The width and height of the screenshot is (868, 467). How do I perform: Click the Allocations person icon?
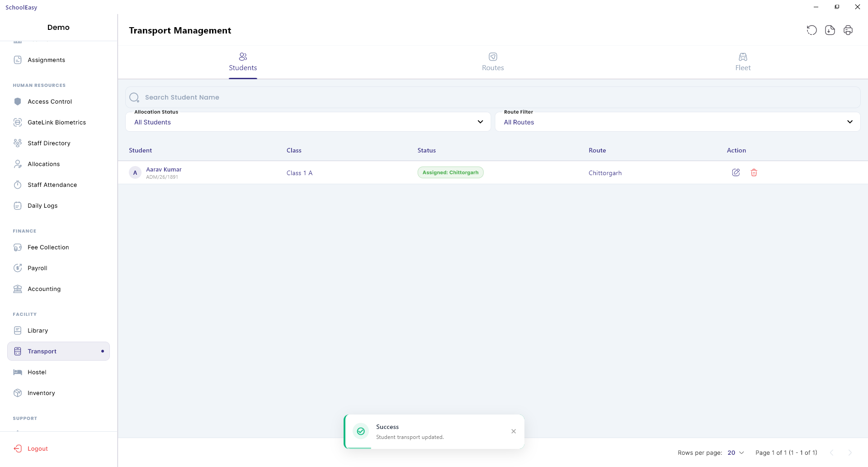[18, 164]
